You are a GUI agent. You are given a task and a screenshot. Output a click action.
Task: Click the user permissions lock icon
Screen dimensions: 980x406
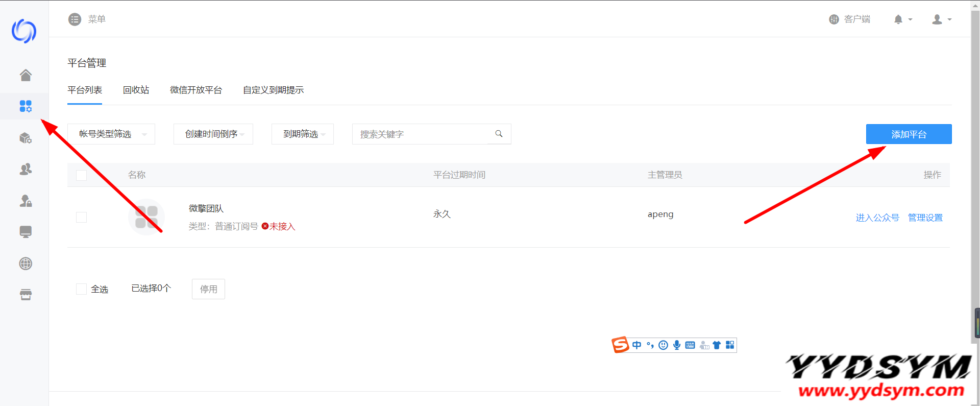point(26,201)
